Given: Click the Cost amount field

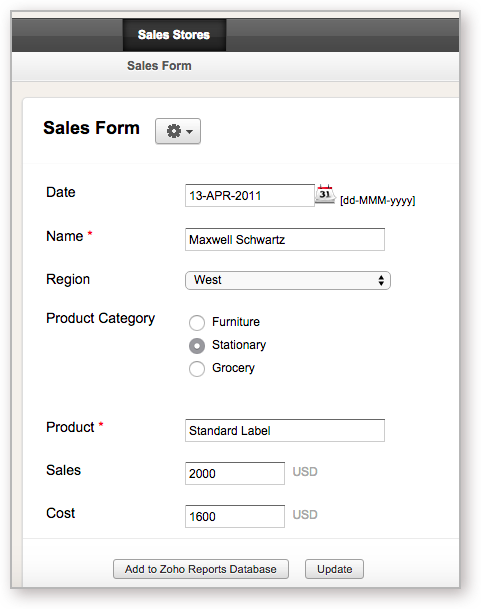Looking at the screenshot, I should 235,516.
